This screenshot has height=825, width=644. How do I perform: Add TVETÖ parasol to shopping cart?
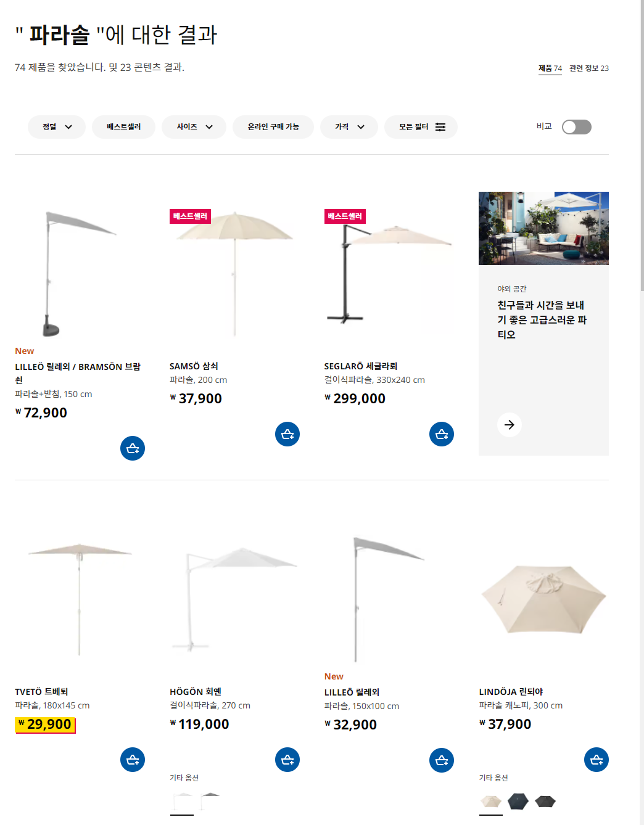click(x=133, y=760)
